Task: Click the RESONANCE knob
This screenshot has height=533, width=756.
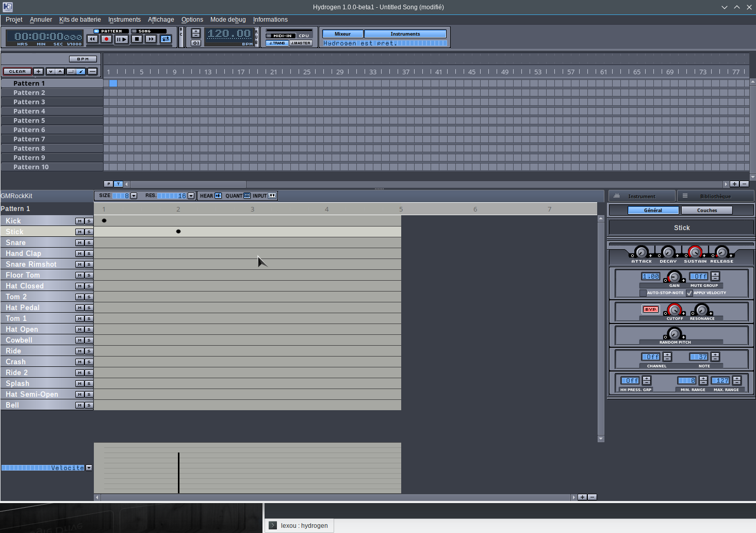Action: point(702,310)
